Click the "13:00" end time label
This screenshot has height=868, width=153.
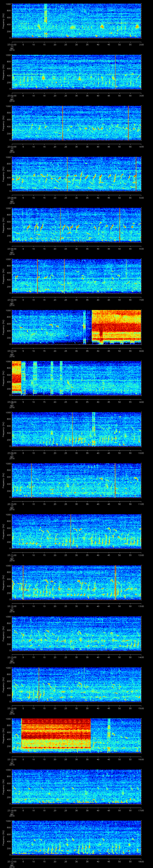[x=141, y=606]
